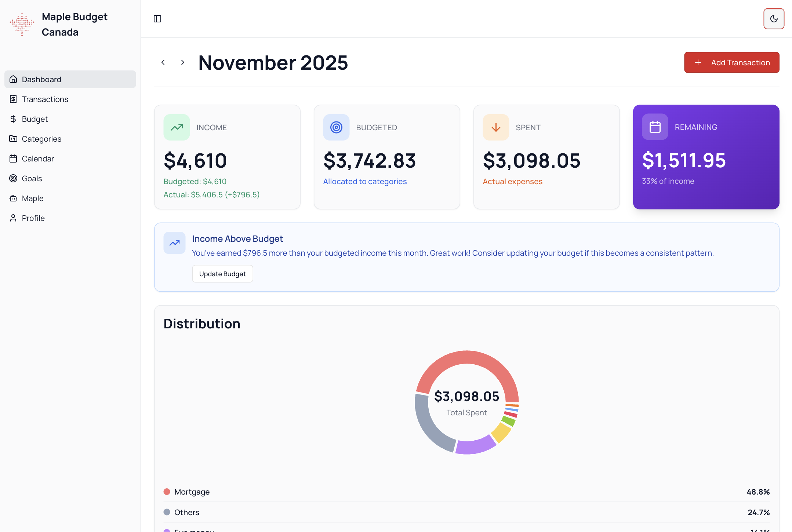Click the Transactions receipt icon
Viewport: 792px width, 532px height.
pyautogui.click(x=13, y=99)
